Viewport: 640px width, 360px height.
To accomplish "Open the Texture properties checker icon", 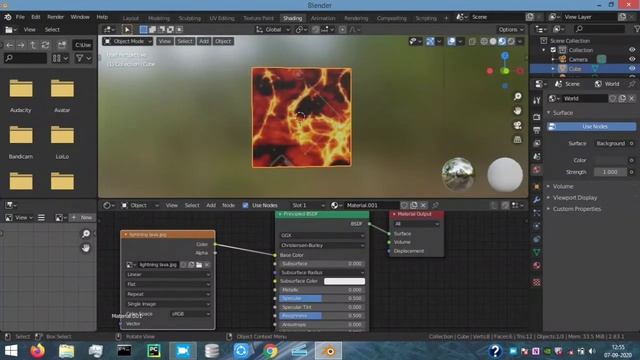I will pos(537,282).
